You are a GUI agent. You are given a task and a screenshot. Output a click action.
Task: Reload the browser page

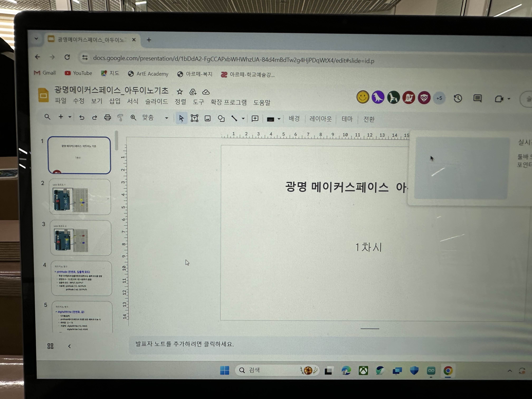(x=67, y=57)
